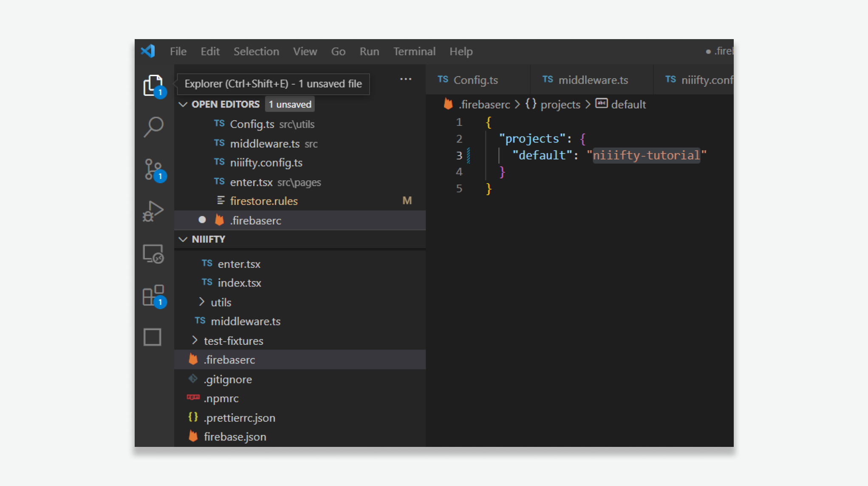Open the Selection menu
868x486 pixels.
click(x=256, y=51)
